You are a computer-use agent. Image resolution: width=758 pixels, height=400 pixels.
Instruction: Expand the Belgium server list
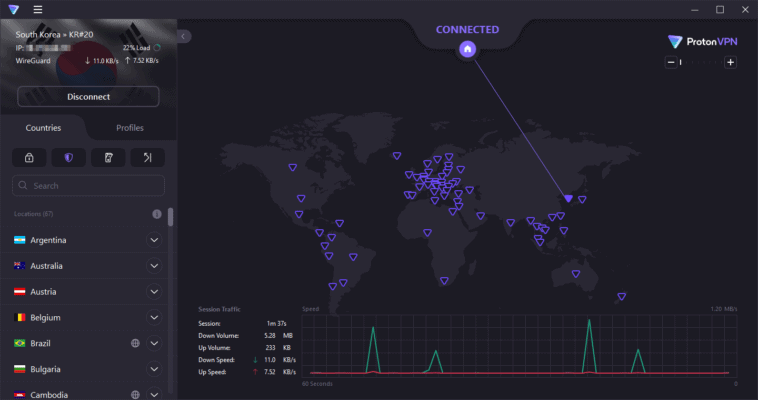[x=154, y=317]
